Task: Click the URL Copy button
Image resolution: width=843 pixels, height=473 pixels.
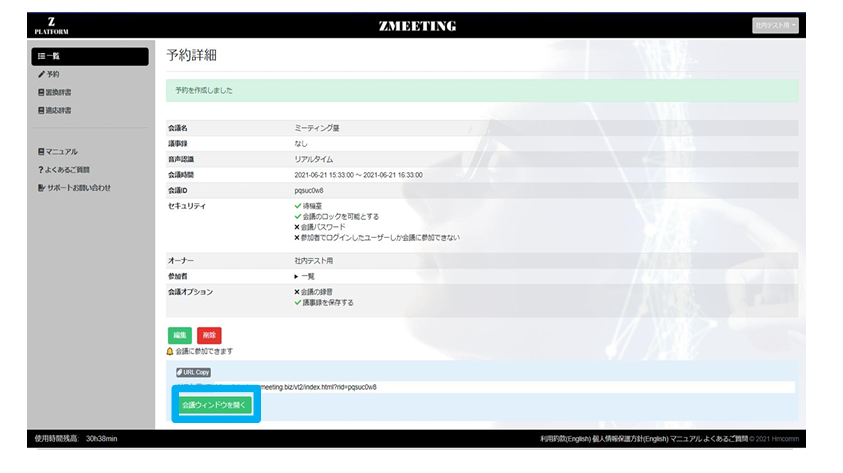Action: click(193, 372)
